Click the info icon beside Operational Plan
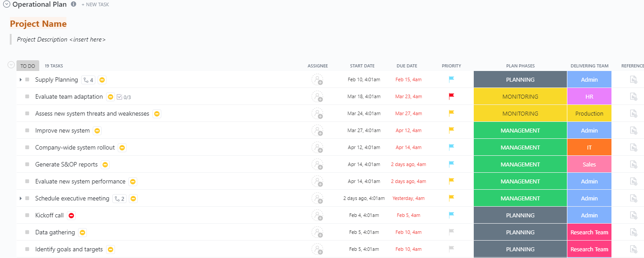Viewport: 644px width, 258px height. tap(74, 4)
